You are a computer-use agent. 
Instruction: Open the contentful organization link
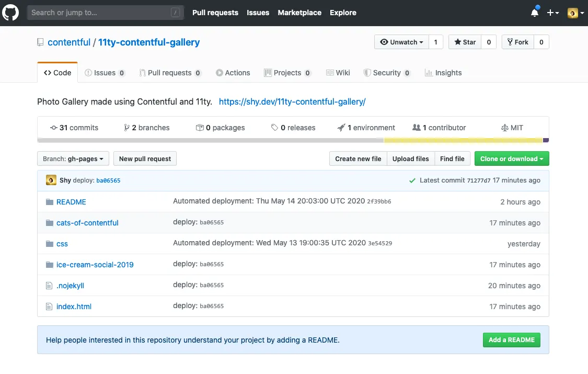pyautogui.click(x=69, y=42)
